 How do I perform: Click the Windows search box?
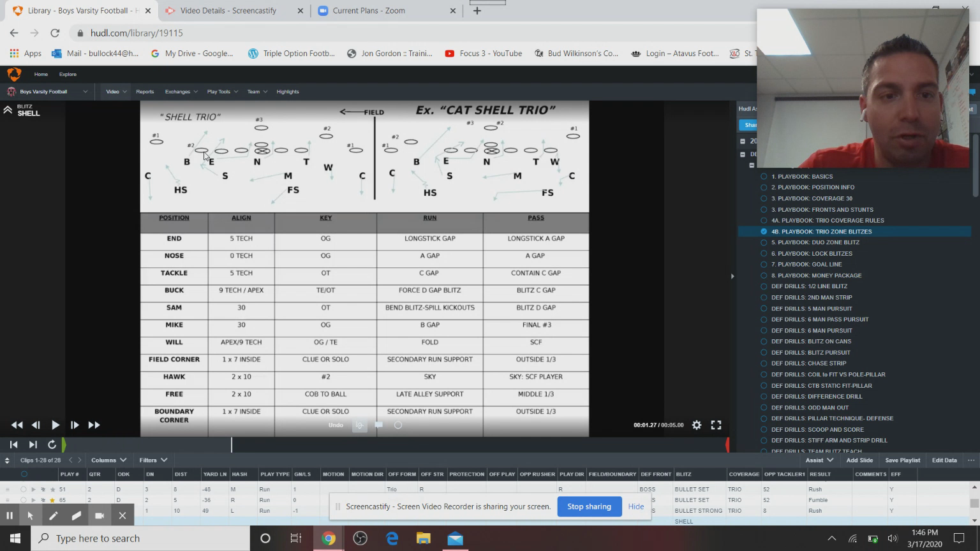pyautogui.click(x=140, y=538)
